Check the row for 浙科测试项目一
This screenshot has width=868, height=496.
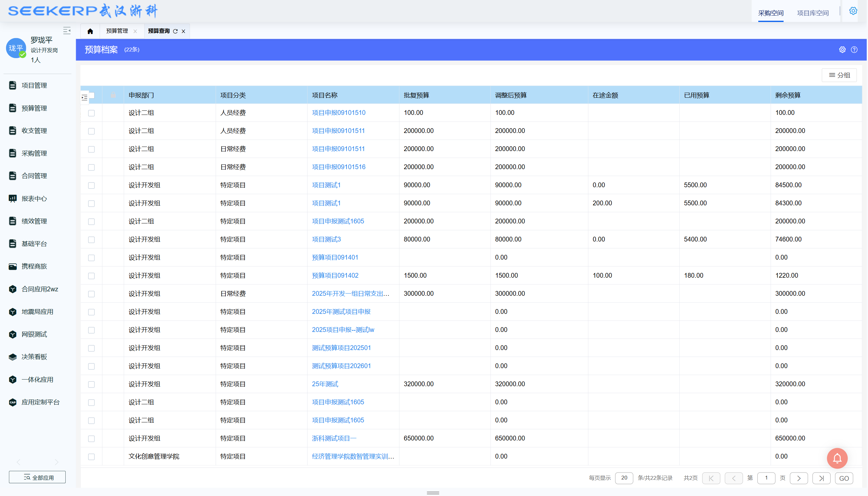pos(91,439)
